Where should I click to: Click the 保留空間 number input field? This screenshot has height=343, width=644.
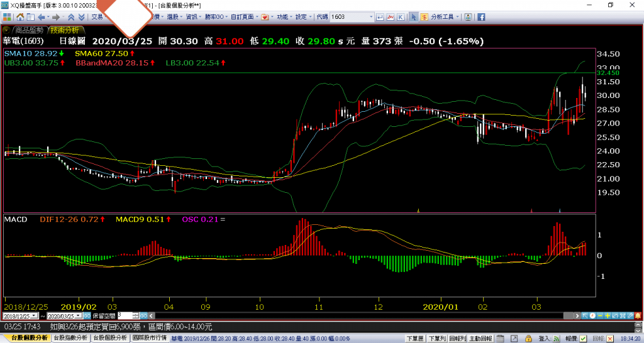(125, 315)
